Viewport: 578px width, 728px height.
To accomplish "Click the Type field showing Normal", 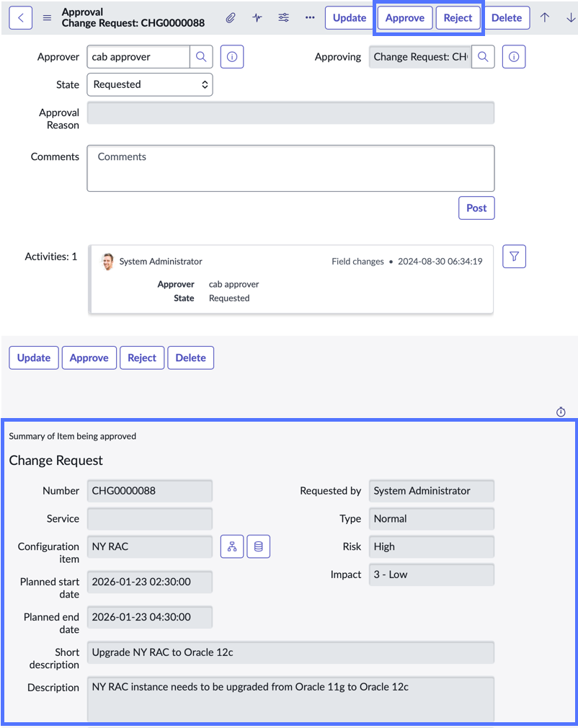I will pos(432,518).
